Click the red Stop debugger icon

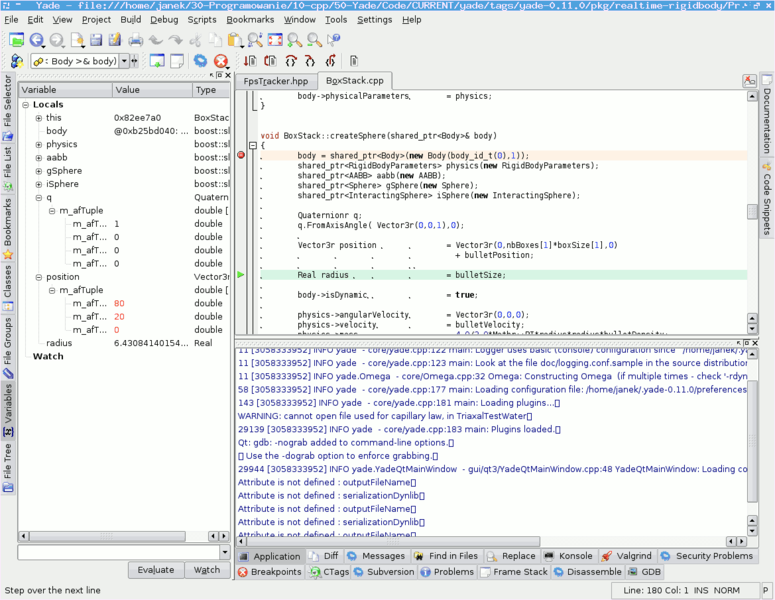[x=219, y=62]
